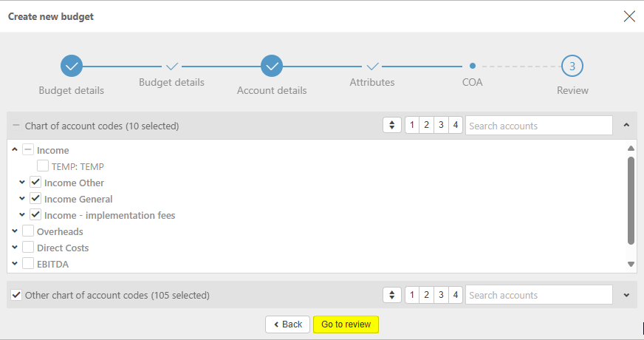The width and height of the screenshot is (644, 340).
Task: Click sort arrows icon in Other chart of account codes header
Action: tap(392, 295)
